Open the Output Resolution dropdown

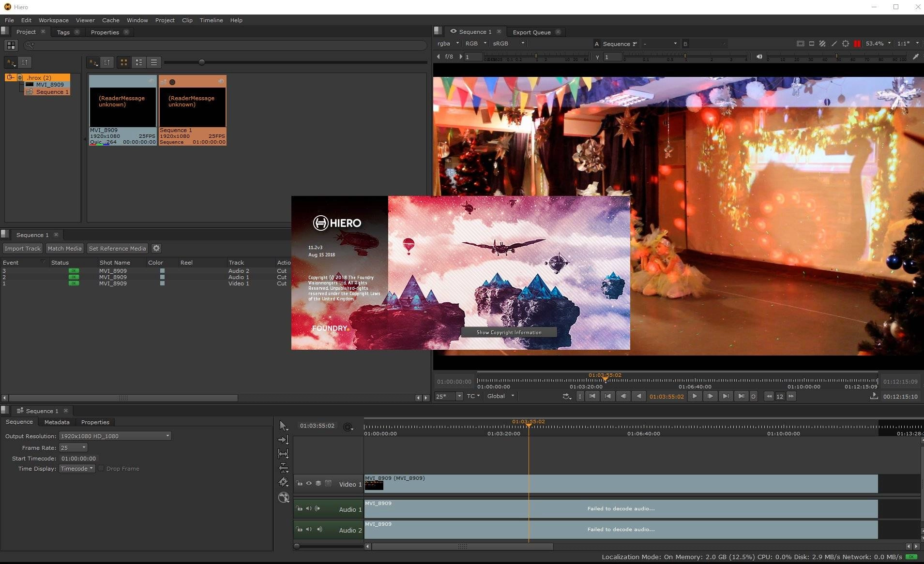coord(115,436)
